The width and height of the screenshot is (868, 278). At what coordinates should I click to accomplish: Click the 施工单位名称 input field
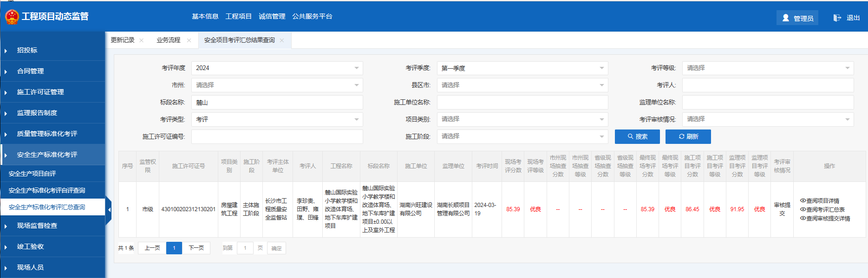(x=522, y=102)
